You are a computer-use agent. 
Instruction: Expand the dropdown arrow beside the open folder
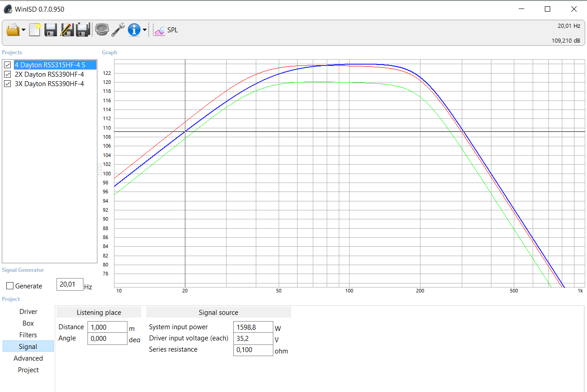pyautogui.click(x=23, y=30)
